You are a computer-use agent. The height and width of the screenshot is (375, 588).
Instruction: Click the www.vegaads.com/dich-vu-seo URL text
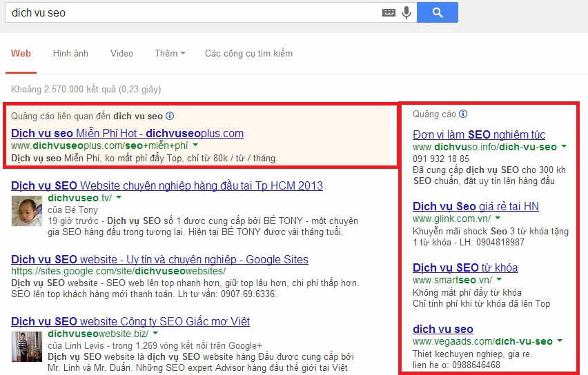[482, 341]
